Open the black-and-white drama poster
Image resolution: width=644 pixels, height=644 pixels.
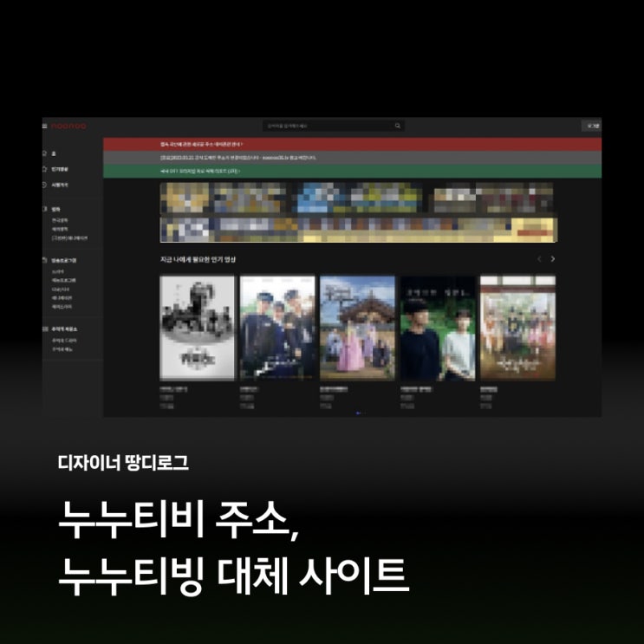(197, 329)
